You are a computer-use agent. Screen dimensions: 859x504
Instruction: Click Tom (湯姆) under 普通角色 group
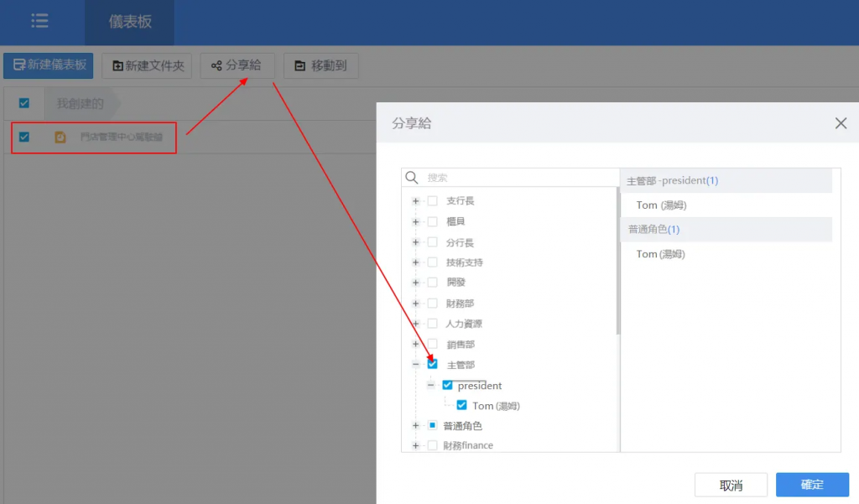point(661,254)
